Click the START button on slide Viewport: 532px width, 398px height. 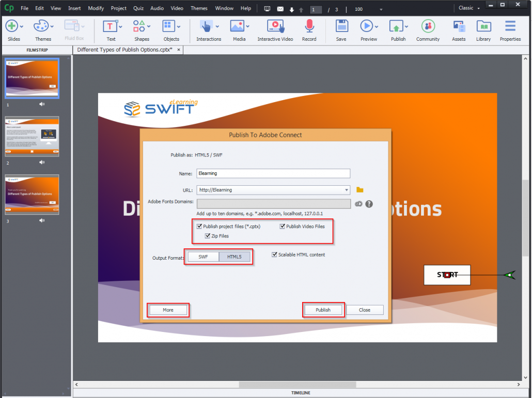(447, 275)
